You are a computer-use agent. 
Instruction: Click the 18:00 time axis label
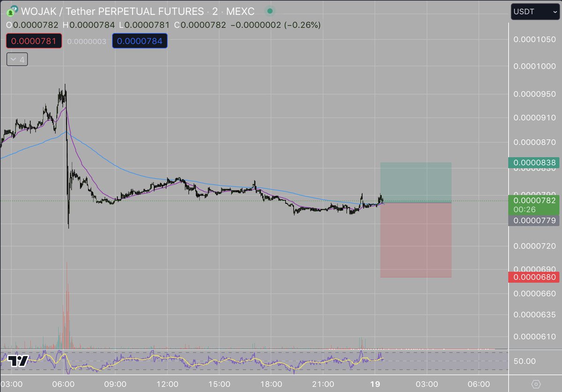point(271,384)
